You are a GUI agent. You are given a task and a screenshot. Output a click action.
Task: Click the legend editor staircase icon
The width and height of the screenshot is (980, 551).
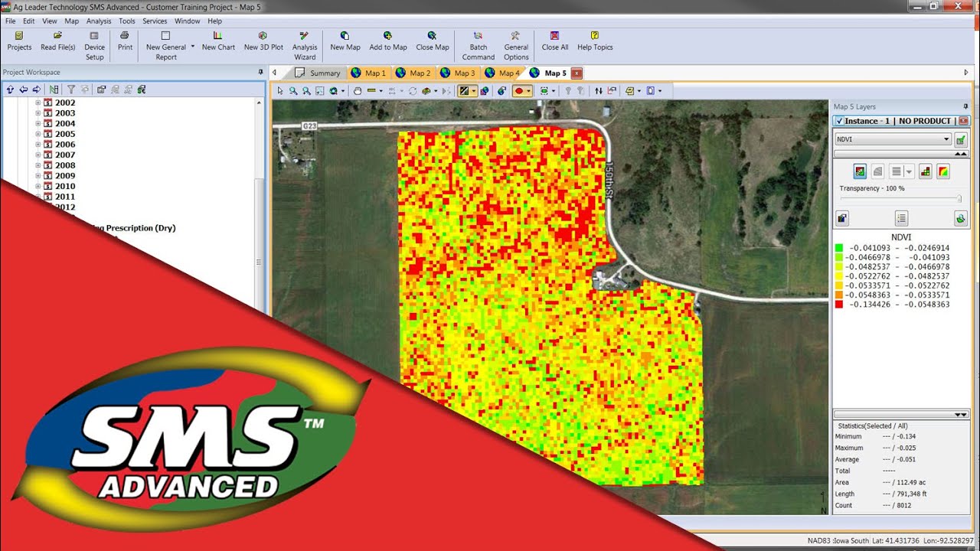click(x=926, y=171)
